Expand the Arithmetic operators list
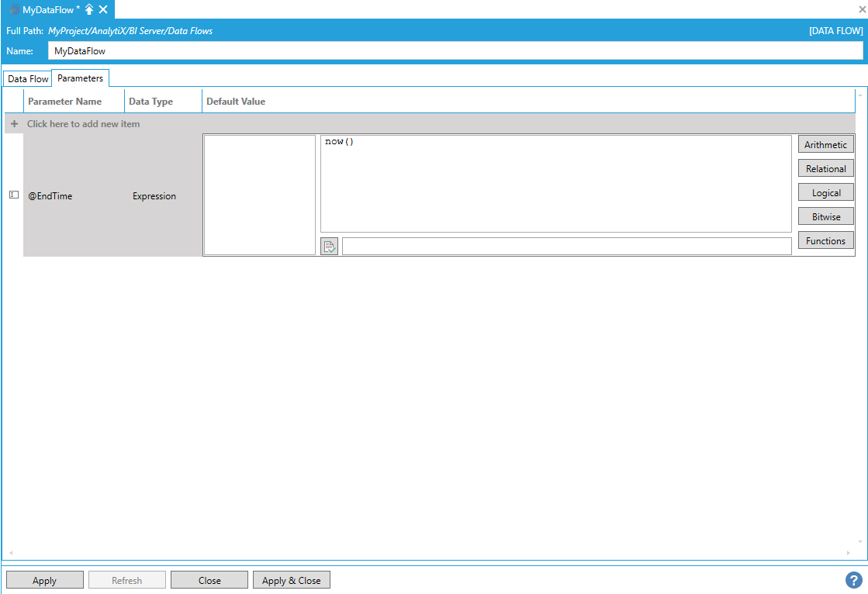The height and width of the screenshot is (594, 868). [825, 145]
